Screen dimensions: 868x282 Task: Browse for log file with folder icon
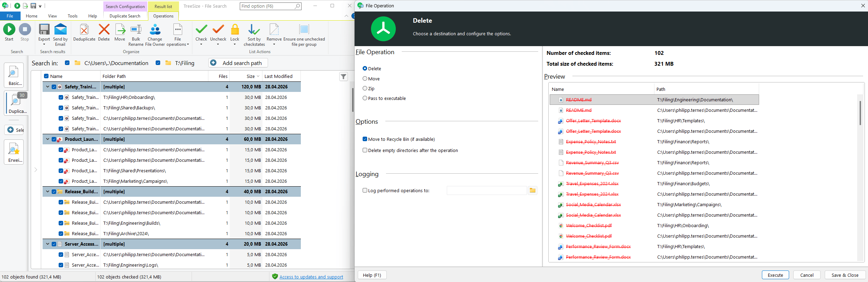pos(532,190)
